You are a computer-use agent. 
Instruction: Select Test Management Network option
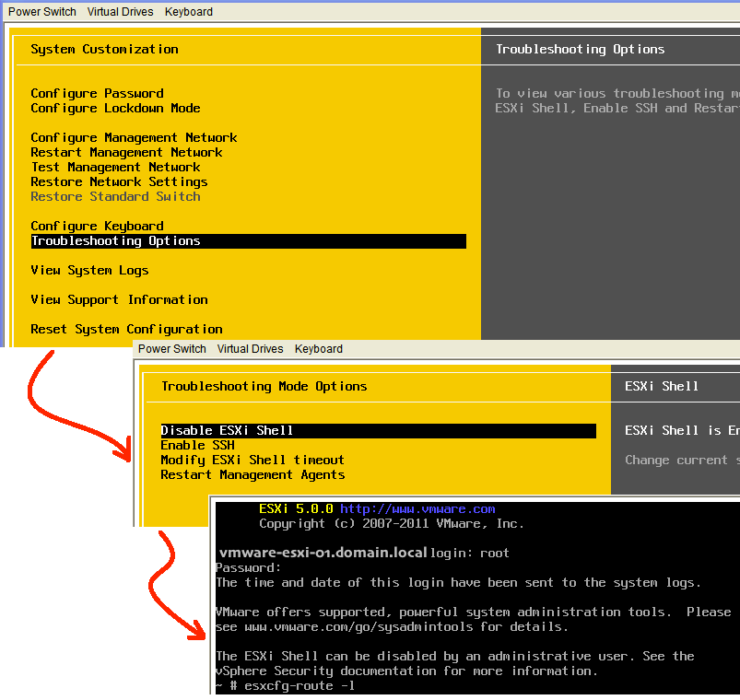pos(115,167)
